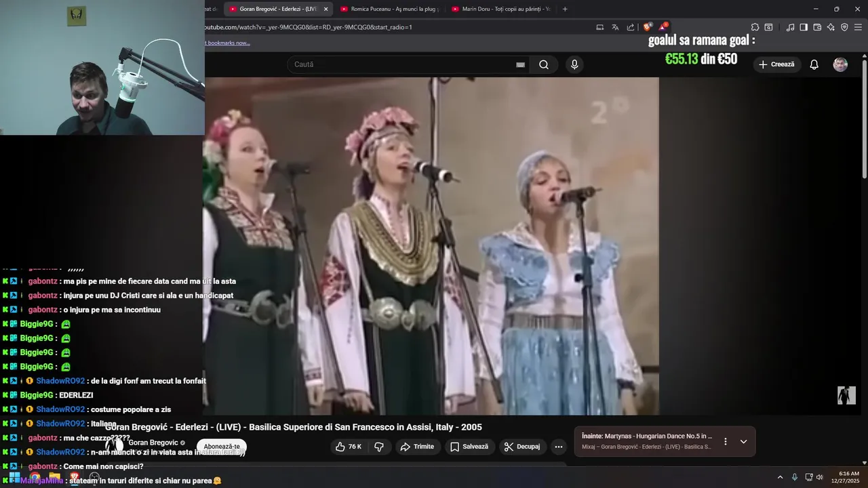Expand the playlist panel chevron
The height and width of the screenshot is (488, 868).
click(x=743, y=441)
